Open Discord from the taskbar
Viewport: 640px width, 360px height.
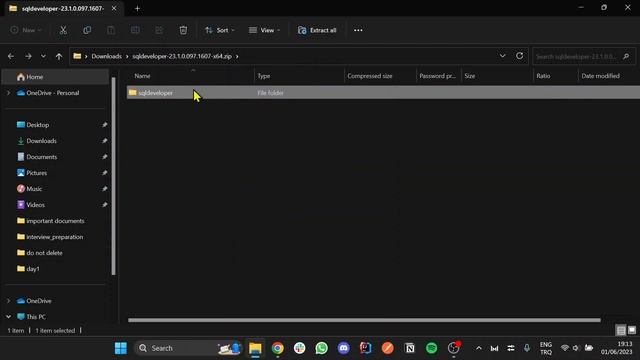344,348
